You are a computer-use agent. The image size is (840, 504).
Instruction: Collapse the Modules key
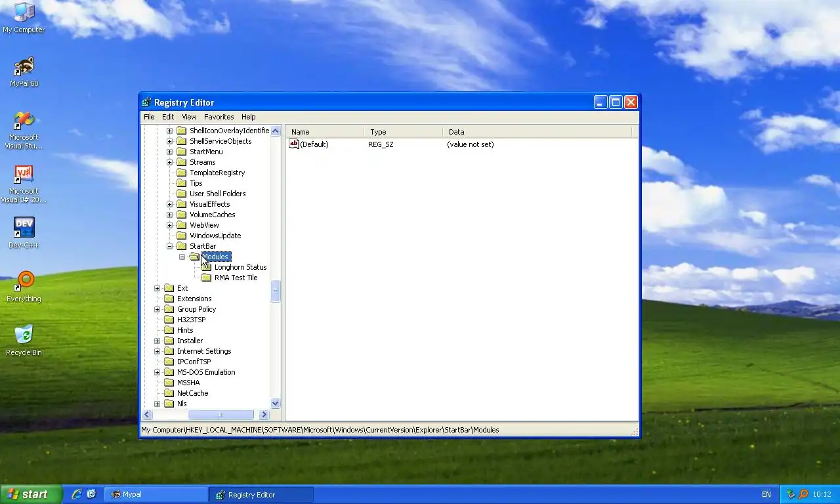point(182,257)
